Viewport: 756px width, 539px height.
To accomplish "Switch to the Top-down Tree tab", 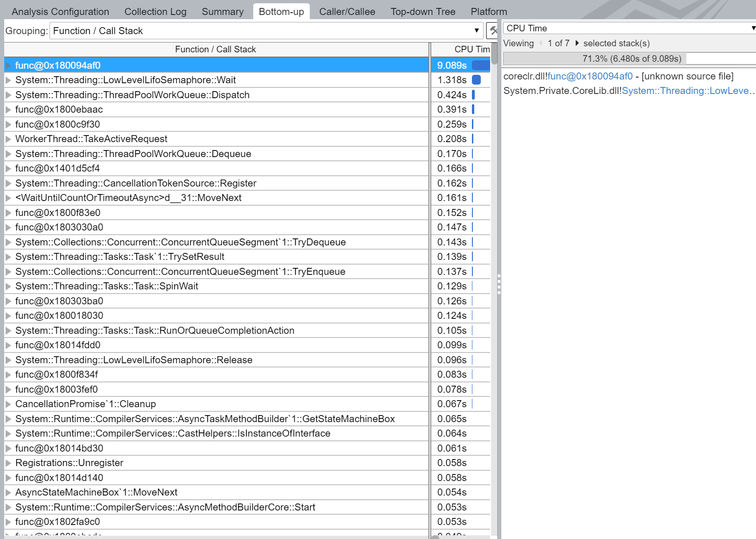I will pyautogui.click(x=422, y=11).
